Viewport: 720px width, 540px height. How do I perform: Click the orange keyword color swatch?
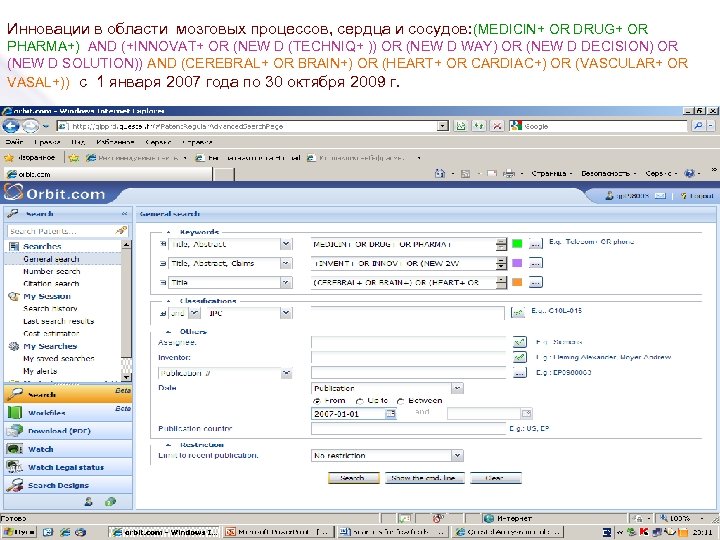[x=517, y=282]
